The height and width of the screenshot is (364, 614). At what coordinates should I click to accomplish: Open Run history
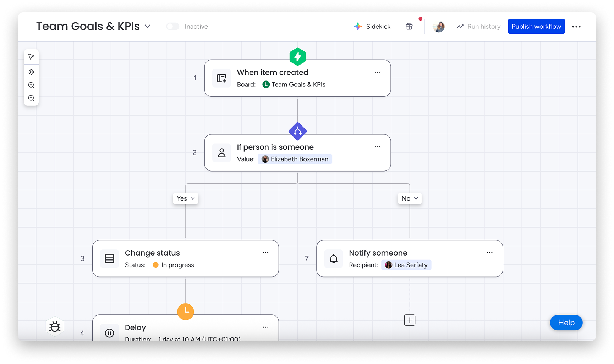click(x=478, y=27)
